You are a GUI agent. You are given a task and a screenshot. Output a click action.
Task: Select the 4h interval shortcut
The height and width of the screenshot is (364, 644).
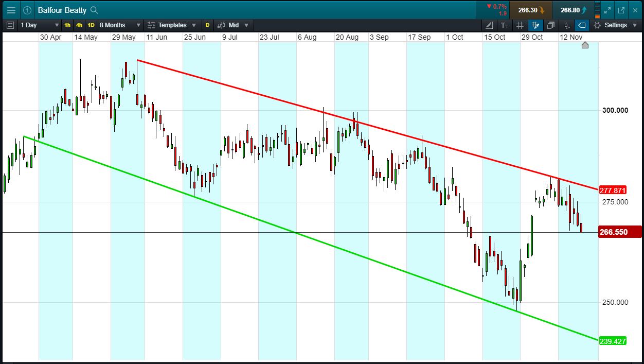tap(79, 25)
